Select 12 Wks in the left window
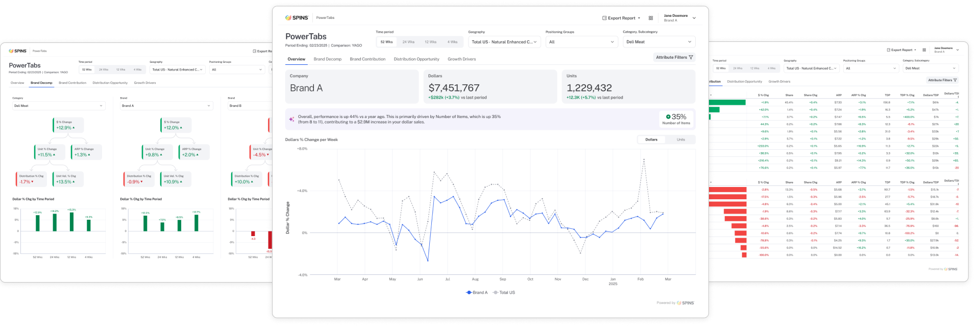This screenshot has width=980, height=326. pyautogui.click(x=120, y=69)
